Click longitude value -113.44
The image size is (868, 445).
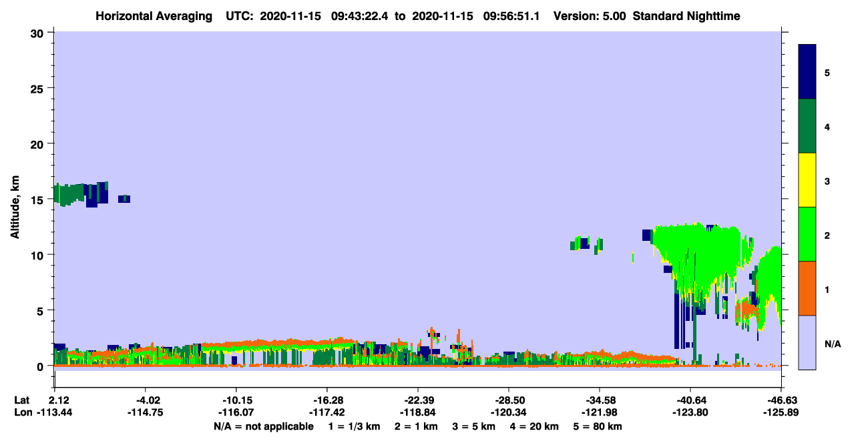[x=55, y=412]
